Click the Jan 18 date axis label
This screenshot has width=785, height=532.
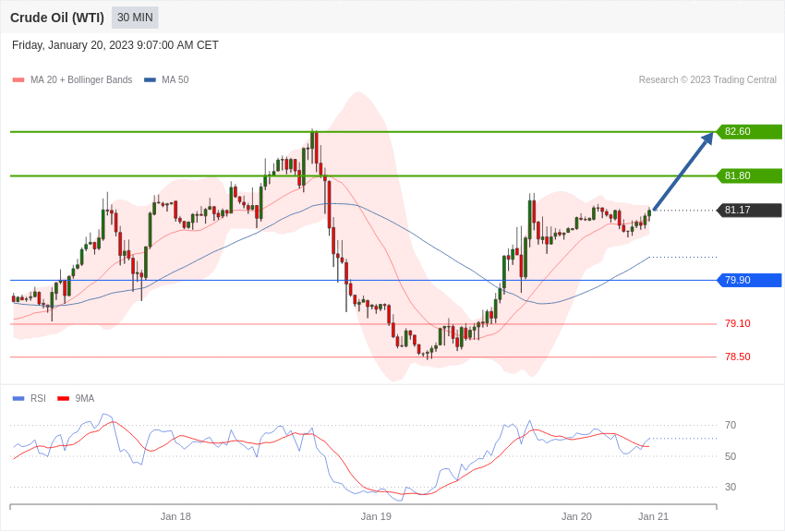point(175,516)
